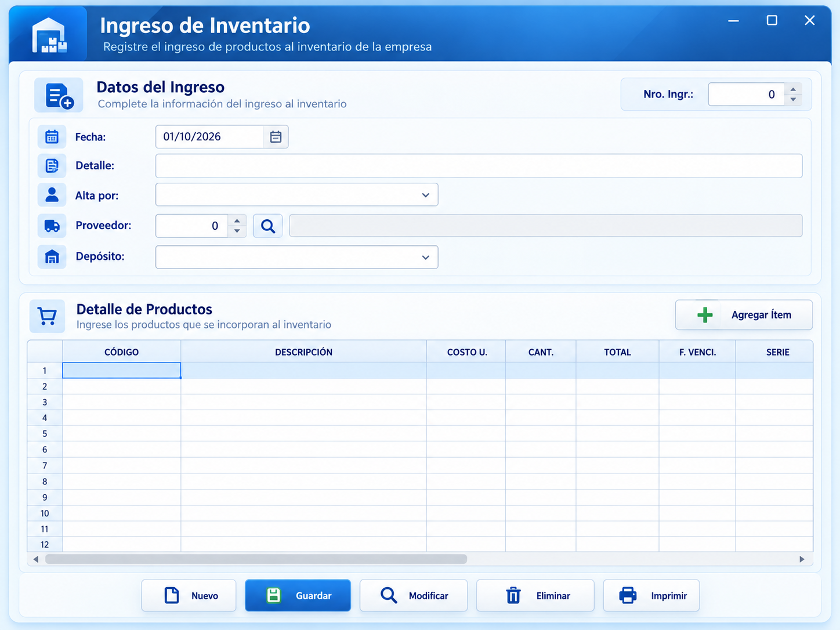Click the horizontal scrollbar thumb
Image resolution: width=840 pixels, height=630 pixels.
pyautogui.click(x=256, y=559)
